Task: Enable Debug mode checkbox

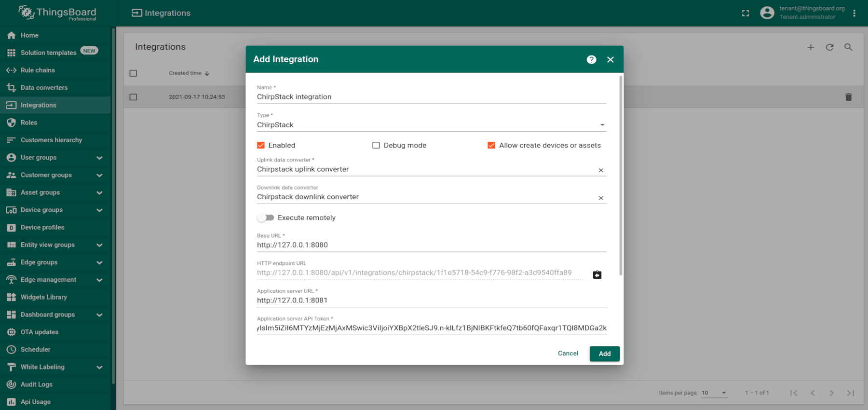Action: point(376,145)
